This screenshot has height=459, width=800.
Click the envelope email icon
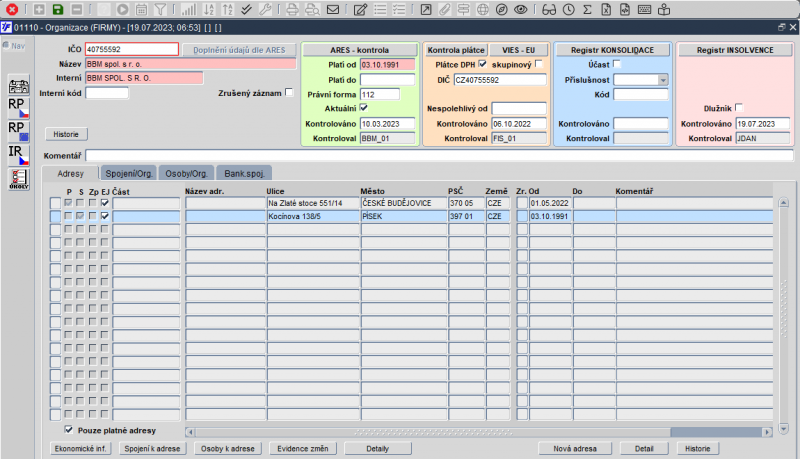[x=333, y=9]
